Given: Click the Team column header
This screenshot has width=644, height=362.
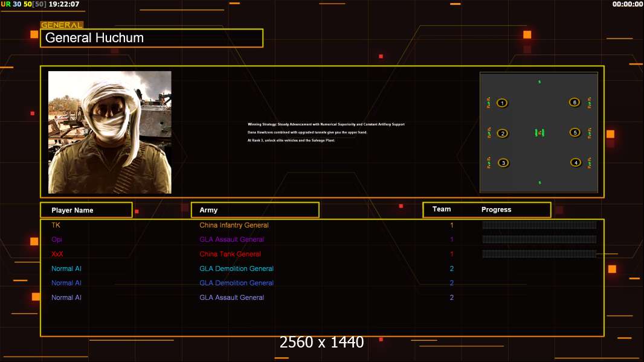Looking at the screenshot, I should (442, 209).
